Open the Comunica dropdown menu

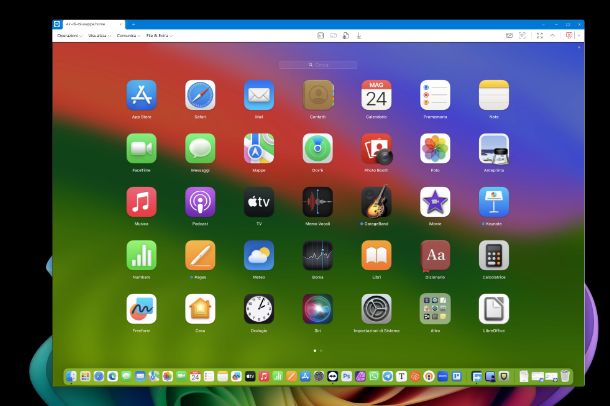[128, 35]
